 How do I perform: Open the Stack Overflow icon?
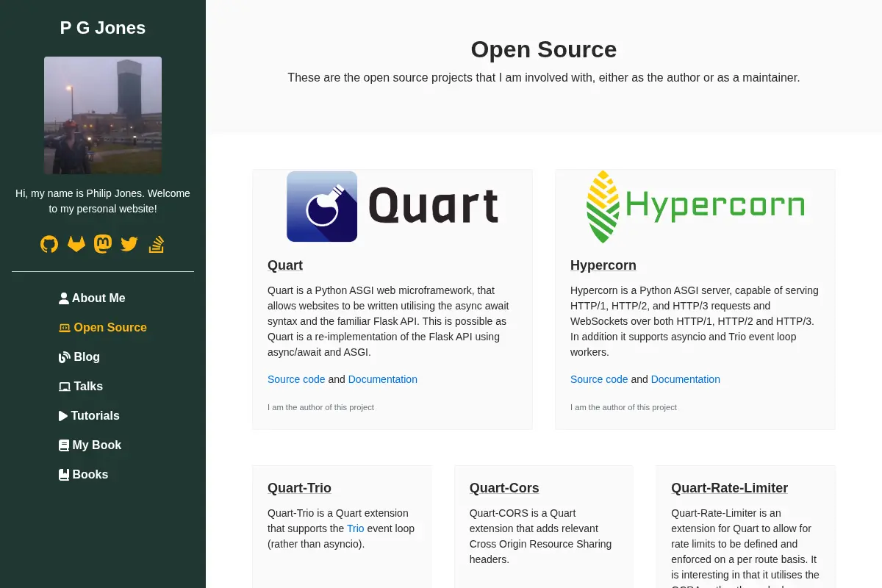click(156, 244)
